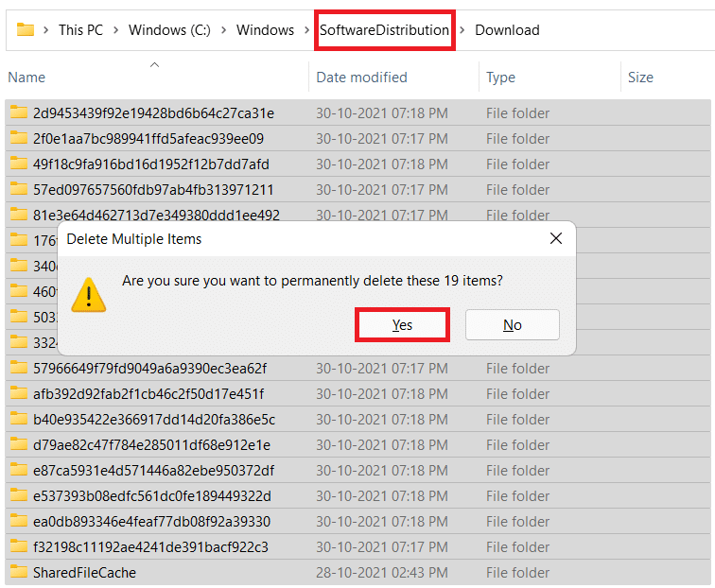This screenshot has width=715, height=588.
Task: Click folder icon of f32198c11192ae4241de391bacf922c3
Action: [x=19, y=547]
